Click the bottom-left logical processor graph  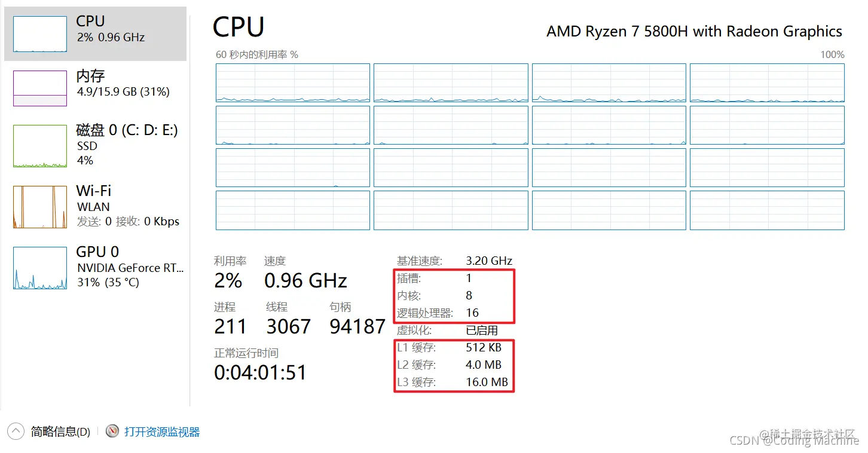pyautogui.click(x=293, y=210)
